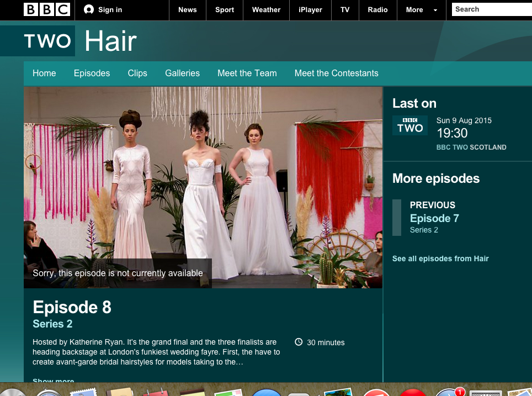Open Meet the Team page
The width and height of the screenshot is (532, 396).
pos(247,73)
